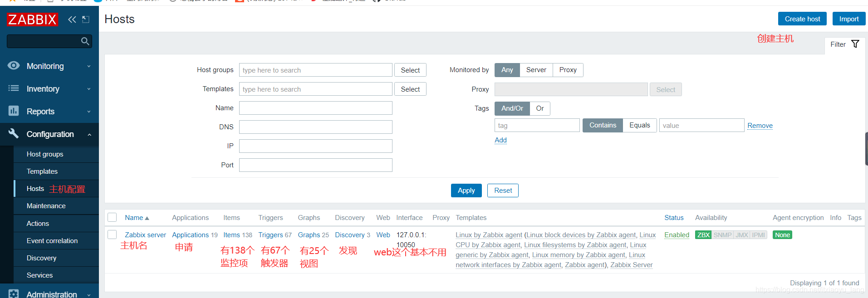Click Select next to Host groups

click(410, 70)
